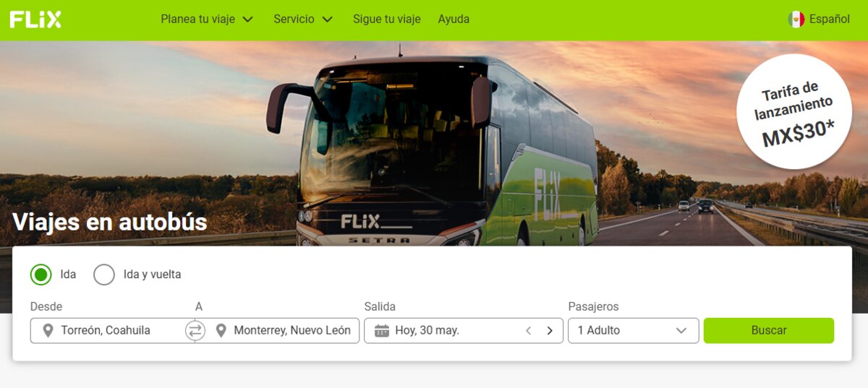
Task: Open Sigue tu viaje page
Action: click(386, 20)
